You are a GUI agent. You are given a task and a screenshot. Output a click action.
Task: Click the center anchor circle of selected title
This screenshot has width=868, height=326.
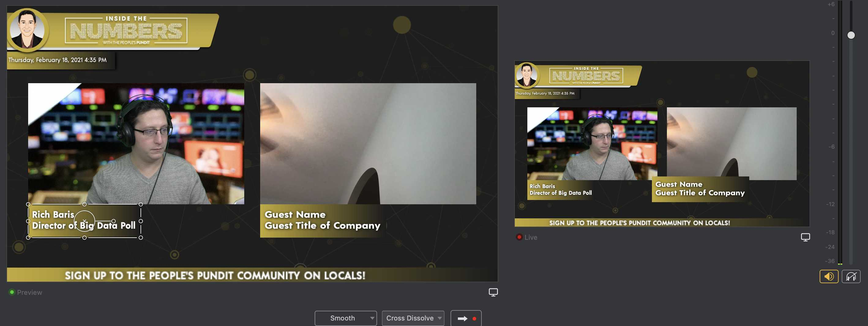click(84, 221)
